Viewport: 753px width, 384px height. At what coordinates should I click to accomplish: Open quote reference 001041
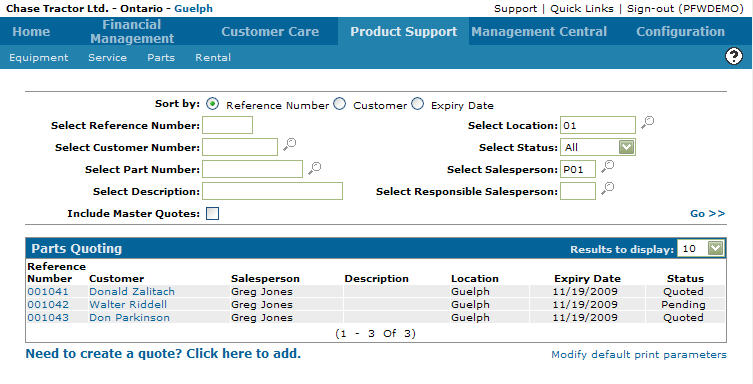pyautogui.click(x=48, y=291)
